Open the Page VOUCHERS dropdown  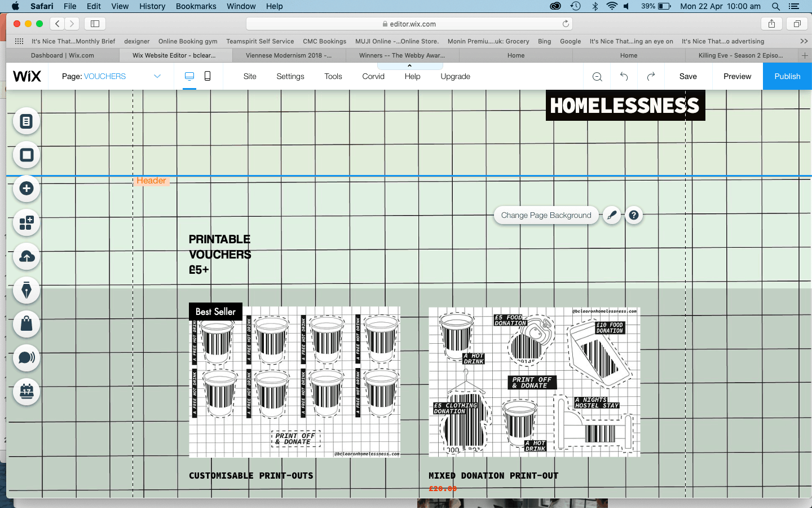(x=111, y=76)
